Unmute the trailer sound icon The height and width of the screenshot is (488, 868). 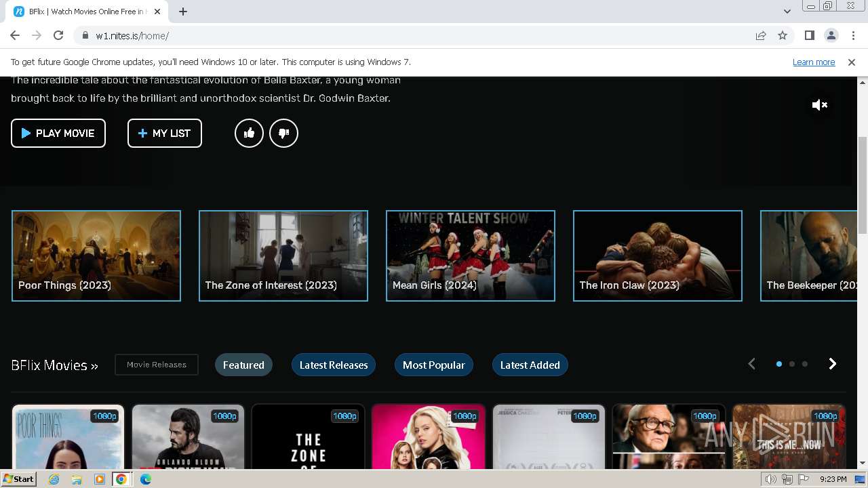click(820, 105)
